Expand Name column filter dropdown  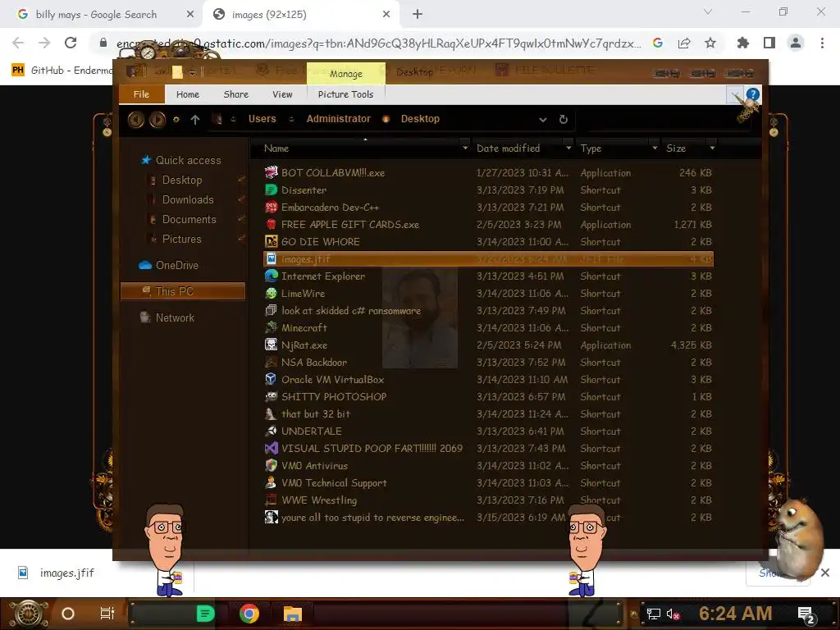(x=465, y=148)
